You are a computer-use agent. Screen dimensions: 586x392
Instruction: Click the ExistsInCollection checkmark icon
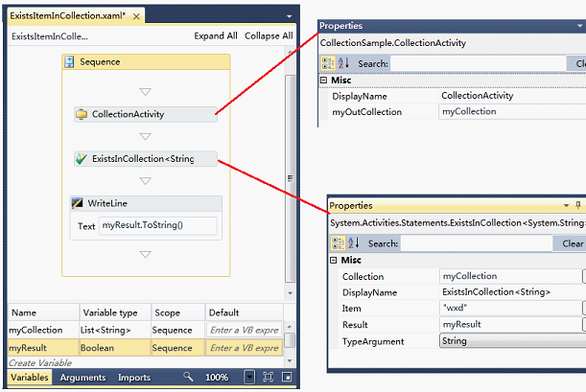[x=82, y=159]
